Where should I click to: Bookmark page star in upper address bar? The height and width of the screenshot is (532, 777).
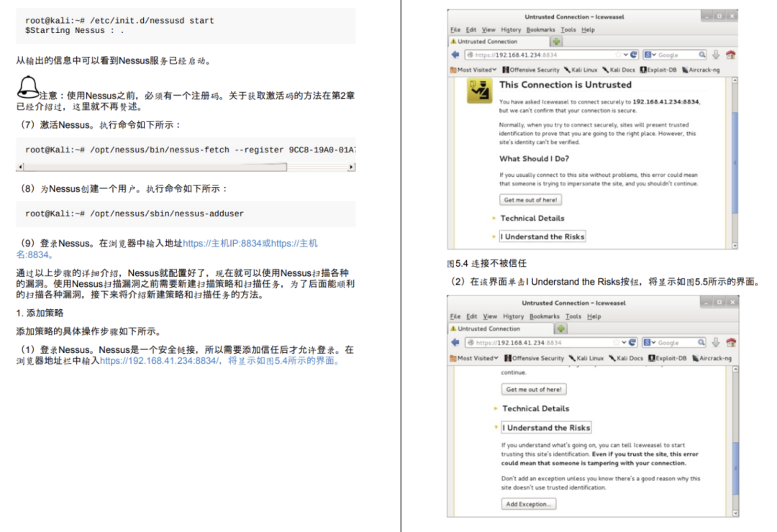coord(618,55)
